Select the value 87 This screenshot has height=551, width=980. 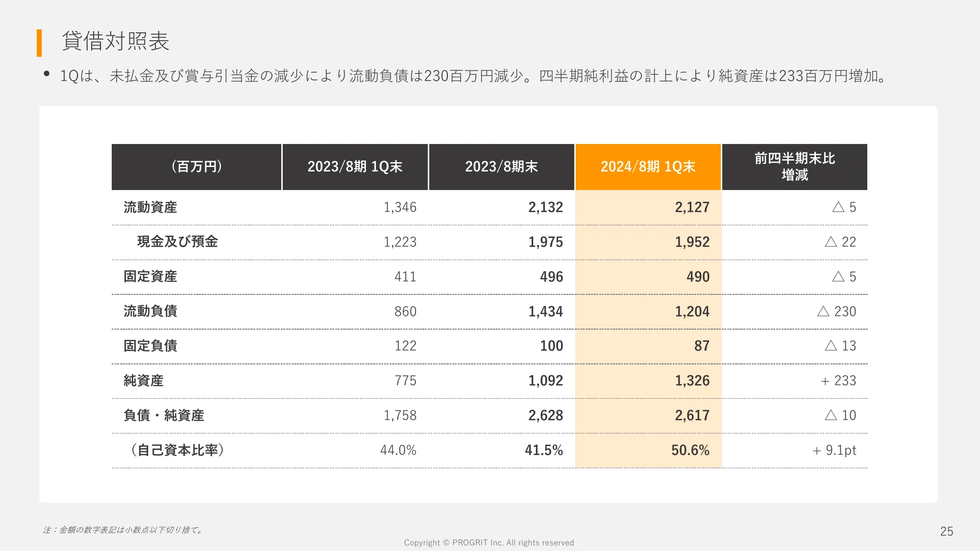[702, 346]
